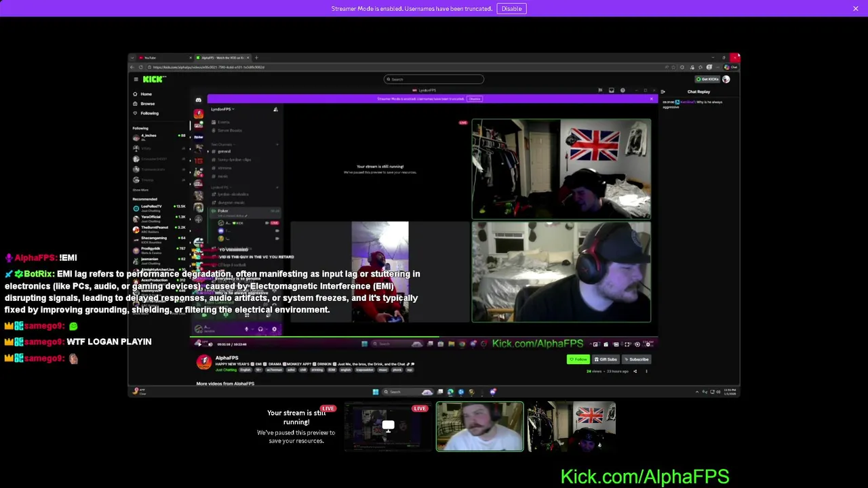Image resolution: width=868 pixels, height=488 pixels.
Task: Open the taskbar clock
Action: click(x=730, y=392)
